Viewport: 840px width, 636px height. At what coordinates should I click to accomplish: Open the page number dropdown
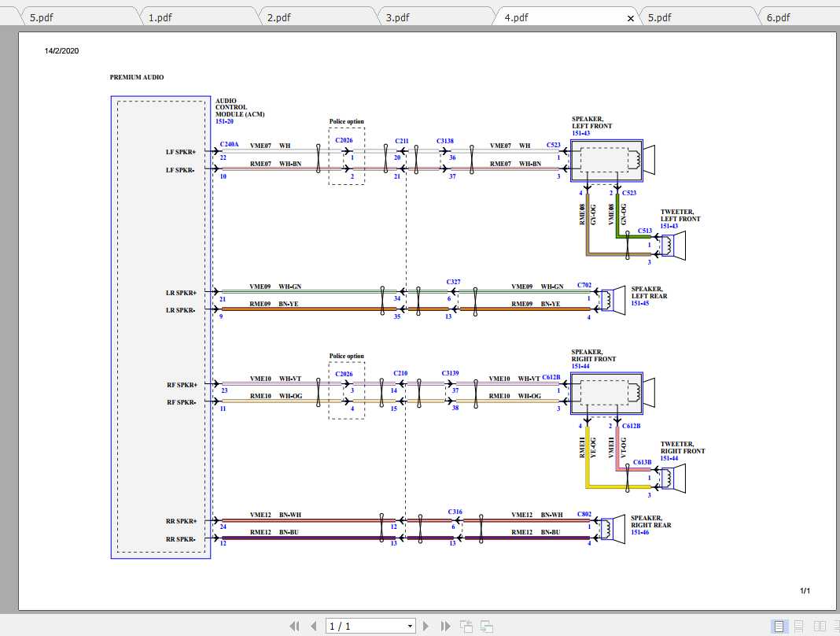pos(411,625)
